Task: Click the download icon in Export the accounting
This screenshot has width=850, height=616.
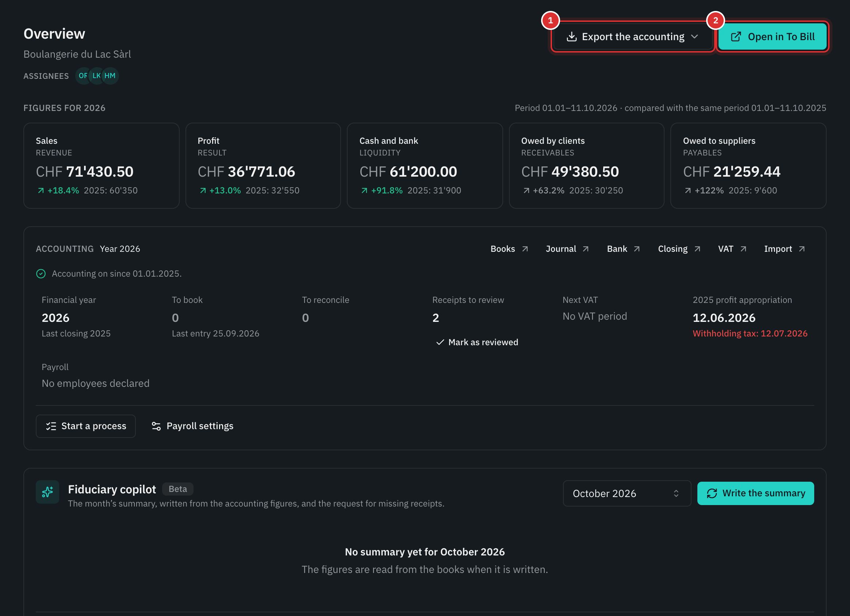Action: pos(571,37)
